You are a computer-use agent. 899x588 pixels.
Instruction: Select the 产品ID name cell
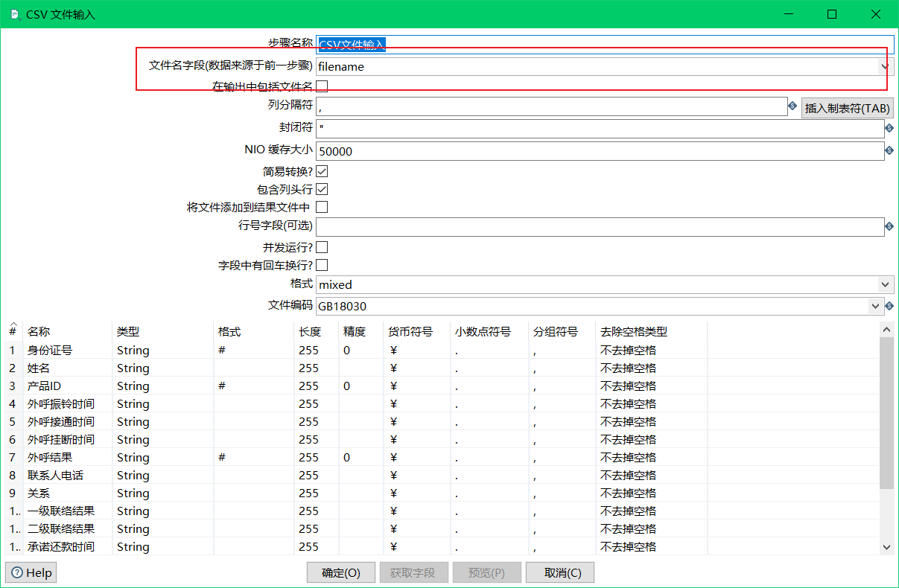tap(68, 386)
